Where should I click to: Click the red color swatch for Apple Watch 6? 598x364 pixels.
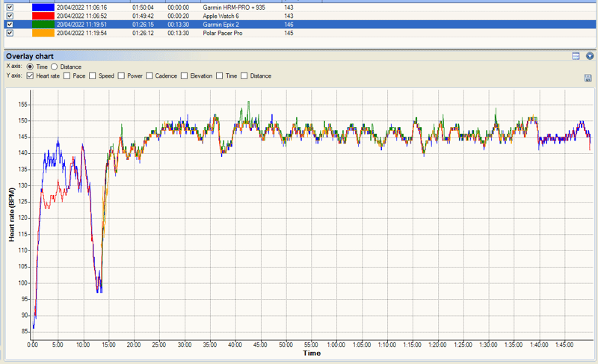click(x=43, y=16)
